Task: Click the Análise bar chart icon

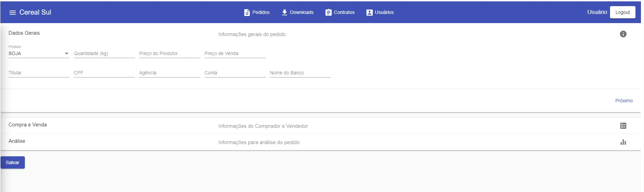Action: (623, 142)
